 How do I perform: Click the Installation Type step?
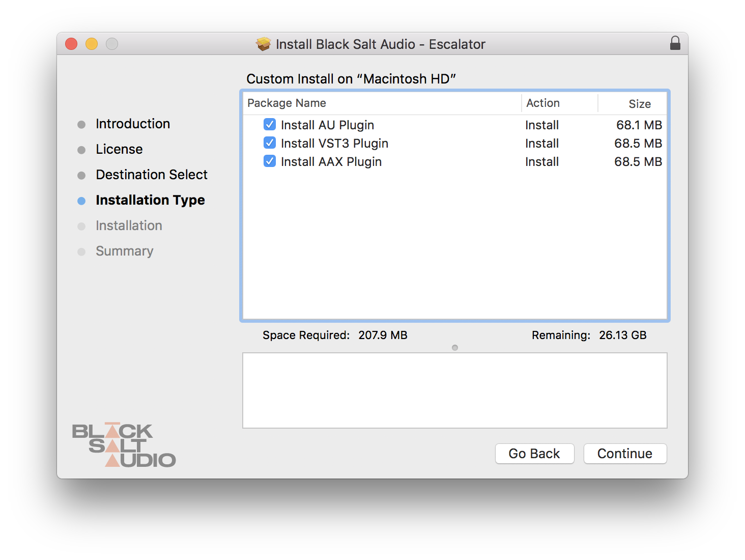point(150,200)
